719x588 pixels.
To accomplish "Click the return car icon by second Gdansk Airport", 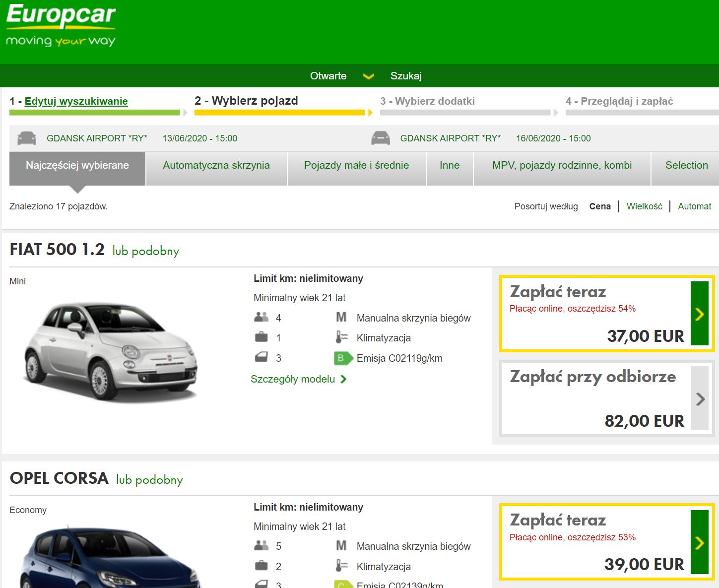I will [381, 138].
